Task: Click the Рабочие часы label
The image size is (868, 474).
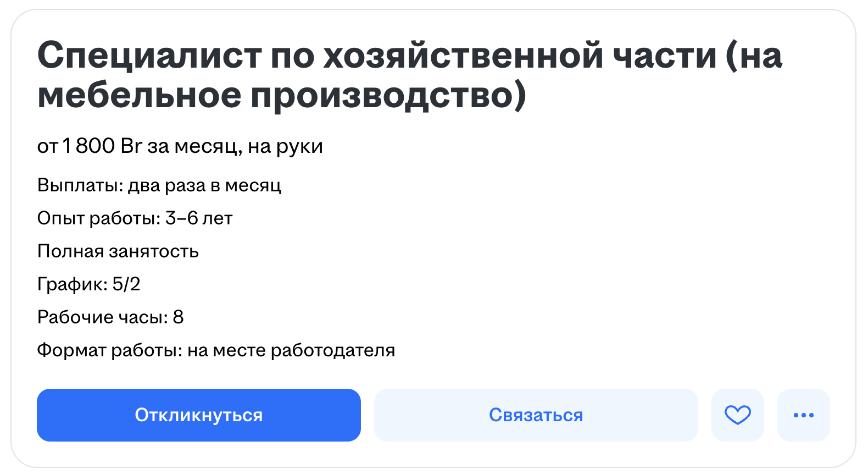Action: click(x=102, y=317)
